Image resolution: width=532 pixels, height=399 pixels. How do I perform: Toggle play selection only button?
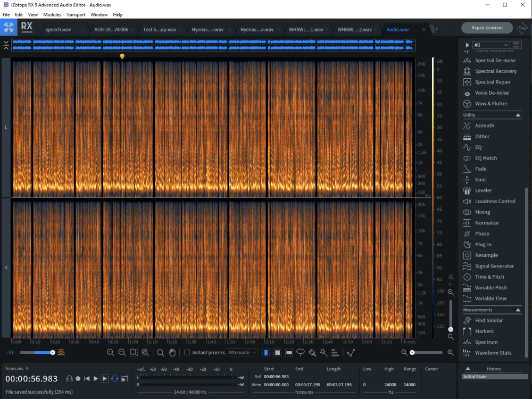point(105,379)
